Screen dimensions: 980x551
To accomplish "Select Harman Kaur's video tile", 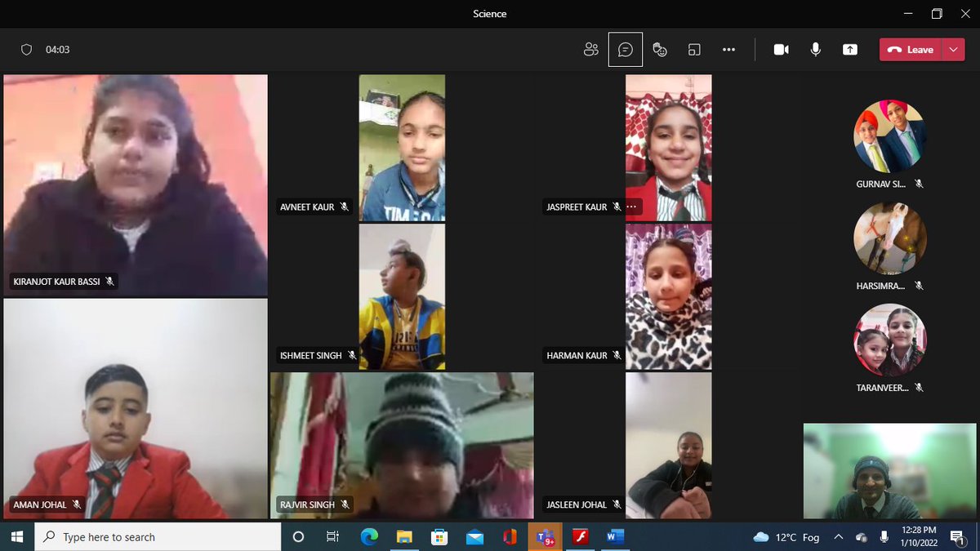I will coord(668,297).
